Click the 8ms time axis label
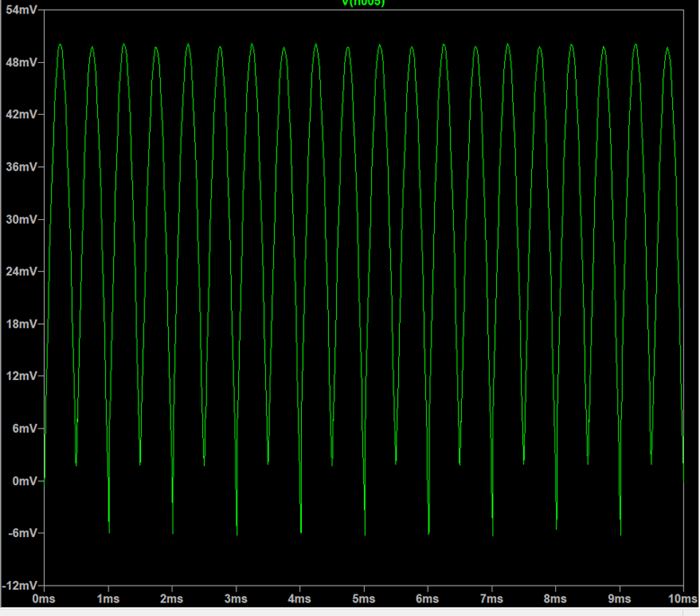This screenshot has height=616, width=700. pyautogui.click(x=555, y=599)
